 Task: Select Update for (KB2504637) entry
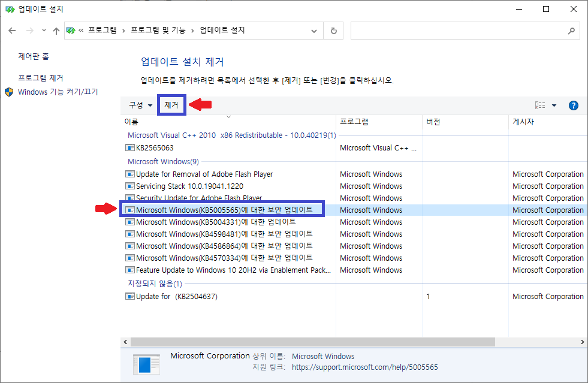tap(177, 296)
